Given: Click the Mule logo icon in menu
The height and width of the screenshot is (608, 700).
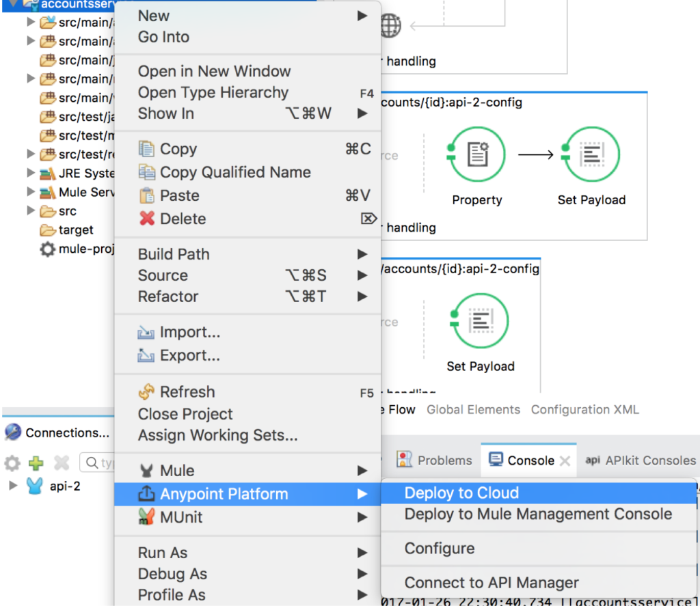Looking at the screenshot, I should (146, 471).
